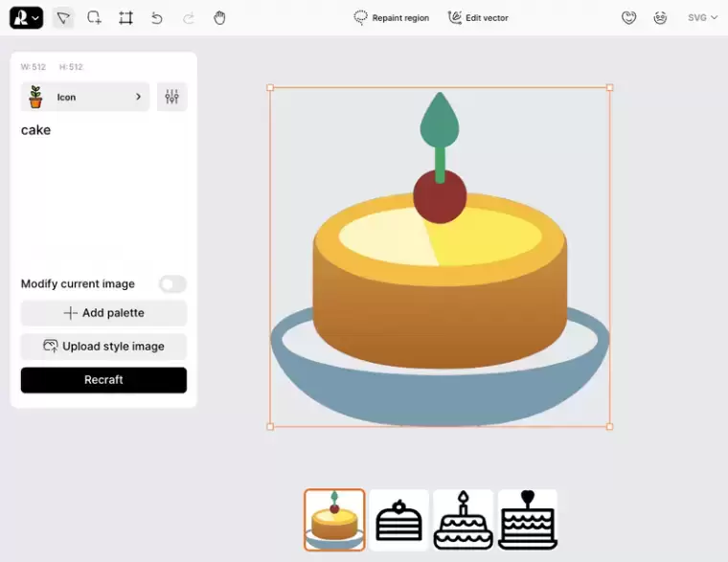Viewport: 728px width, 562px height.
Task: Expand the Icon style selector
Action: click(x=85, y=97)
